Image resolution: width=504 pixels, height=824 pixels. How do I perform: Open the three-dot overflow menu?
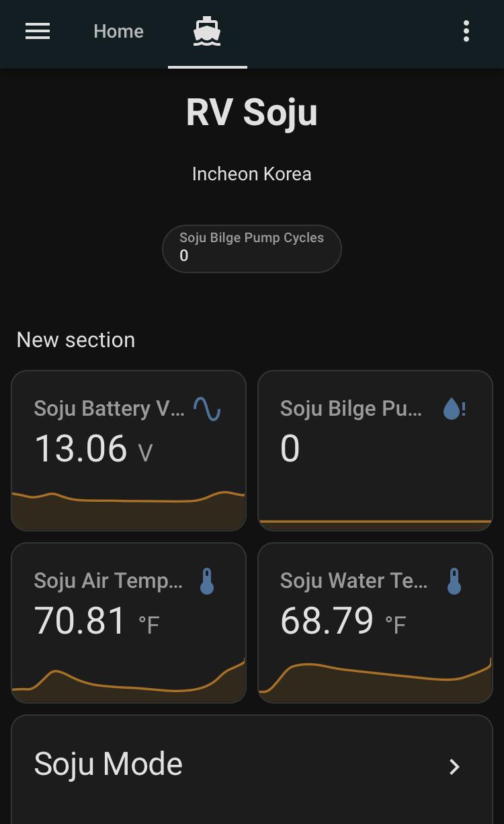[466, 32]
